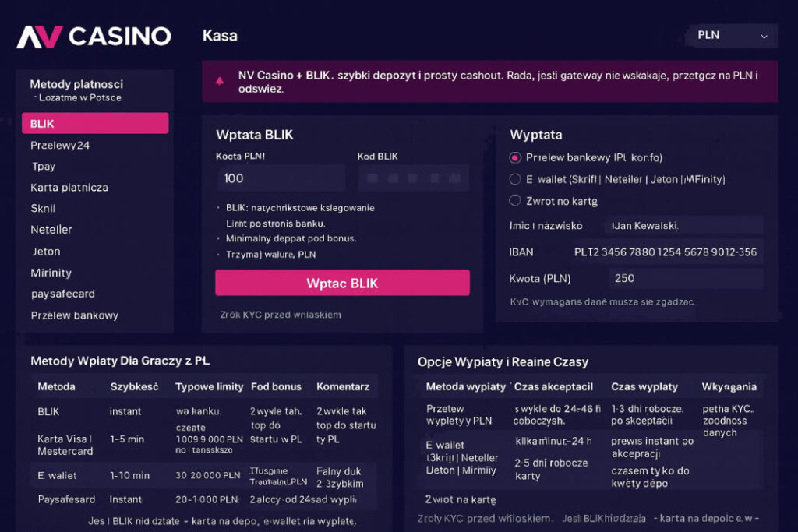Click the 'Typowe limity' column header
This screenshot has width=798, height=532.
[209, 386]
